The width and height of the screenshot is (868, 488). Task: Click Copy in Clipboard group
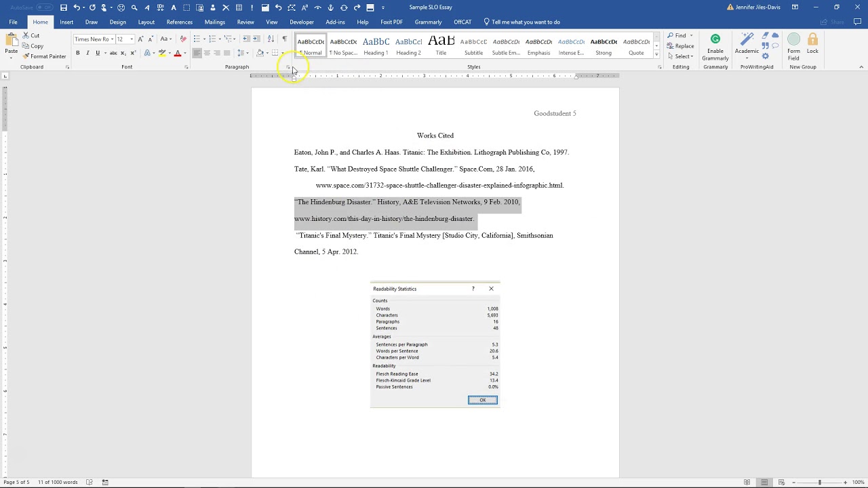[33, 46]
